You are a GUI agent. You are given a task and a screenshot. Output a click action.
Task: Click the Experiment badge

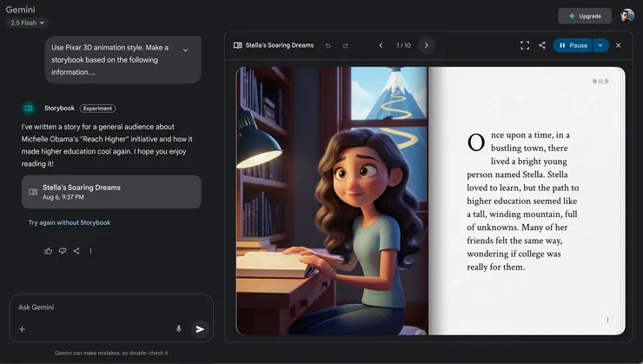tap(97, 109)
